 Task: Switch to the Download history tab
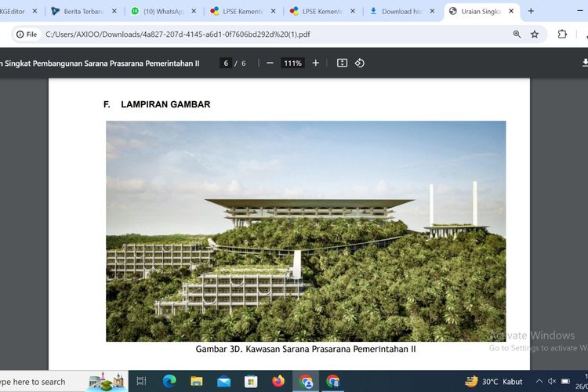(400, 12)
